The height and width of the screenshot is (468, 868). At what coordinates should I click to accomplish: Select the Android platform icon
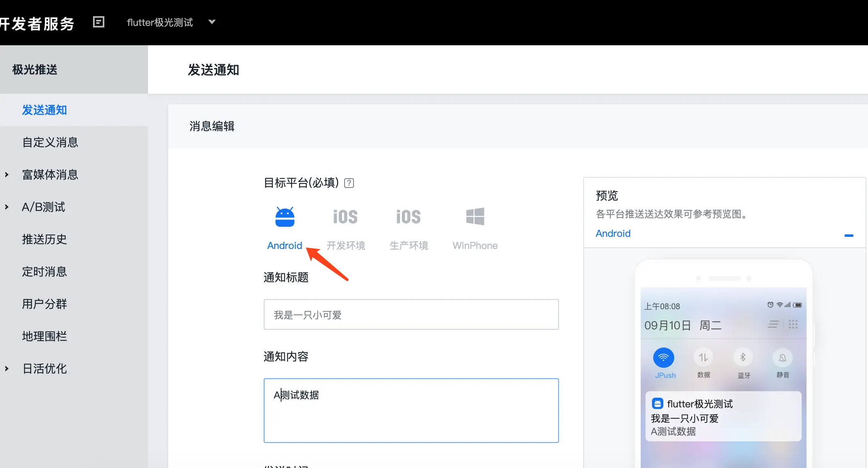coord(285,217)
